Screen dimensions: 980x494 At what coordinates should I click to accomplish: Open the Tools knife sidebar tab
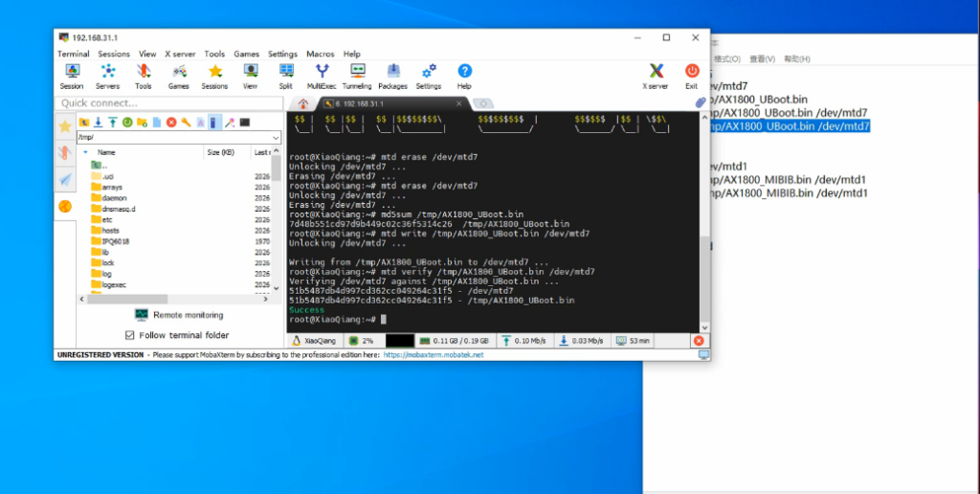coord(65,152)
